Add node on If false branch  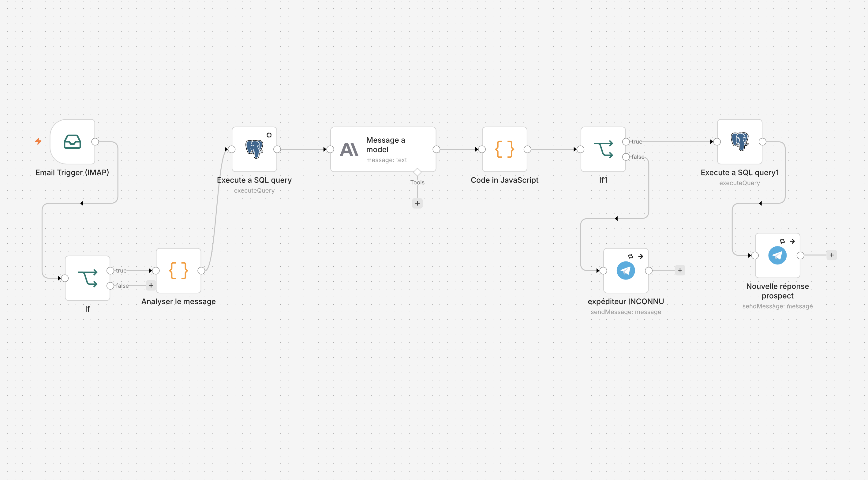pos(151,286)
